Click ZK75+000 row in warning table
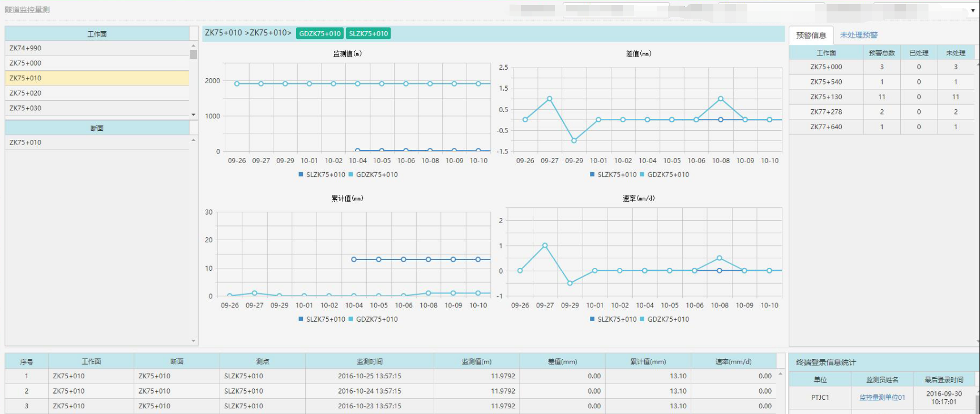 pos(882,67)
